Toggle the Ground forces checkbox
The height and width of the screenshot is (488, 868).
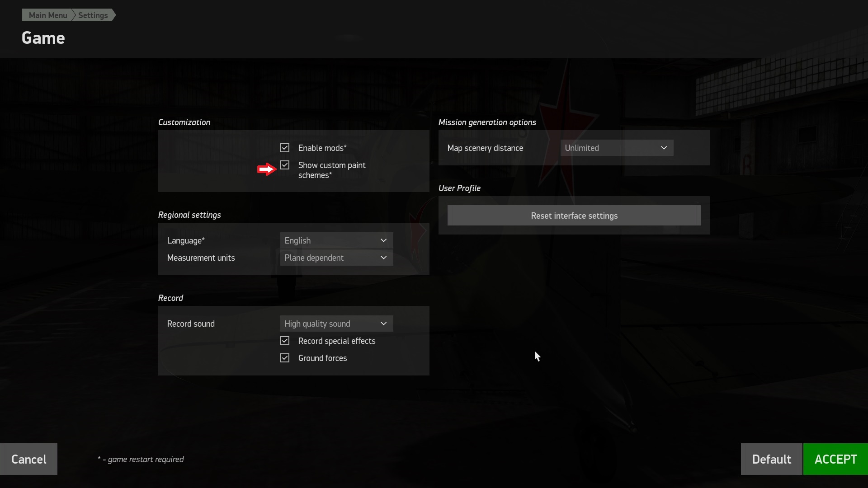[x=285, y=358]
